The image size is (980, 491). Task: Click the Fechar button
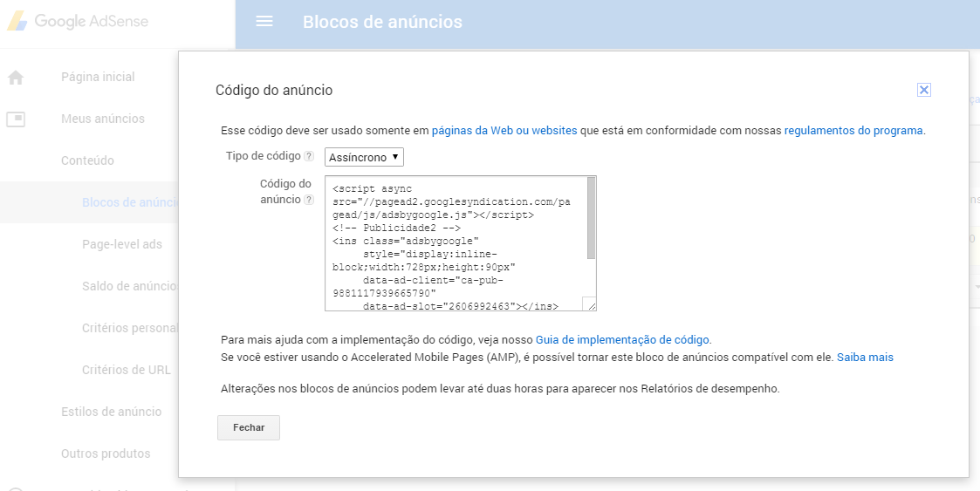[x=249, y=428]
